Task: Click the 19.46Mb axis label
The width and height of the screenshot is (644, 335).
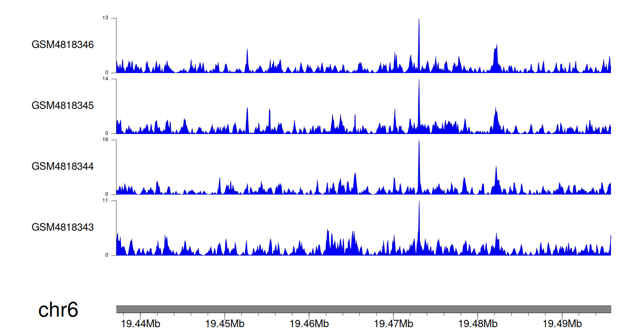Action: click(310, 323)
